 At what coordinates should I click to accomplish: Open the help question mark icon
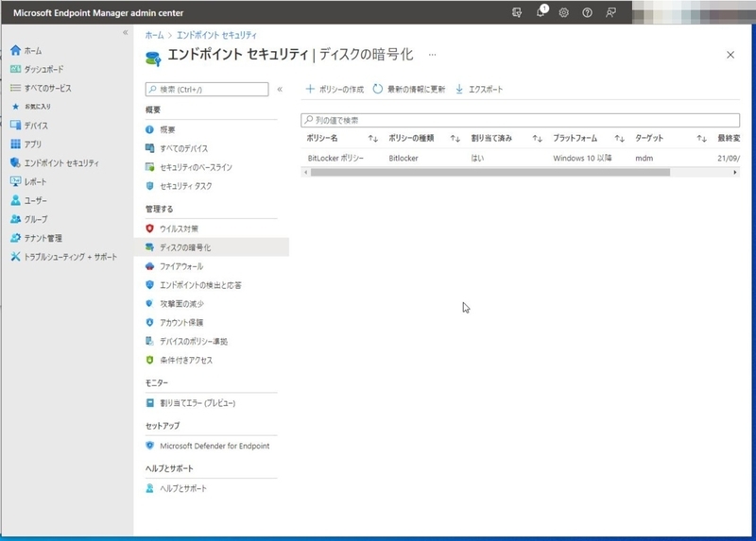click(587, 12)
